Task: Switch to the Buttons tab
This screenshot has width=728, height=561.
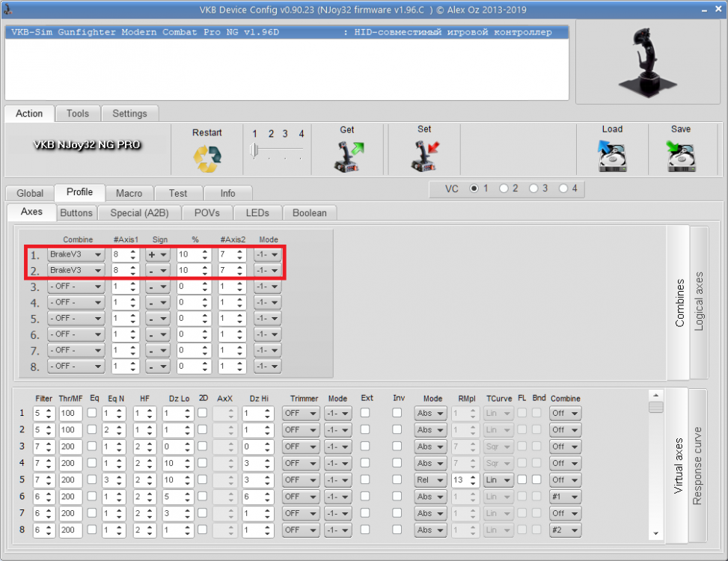Action: [76, 213]
